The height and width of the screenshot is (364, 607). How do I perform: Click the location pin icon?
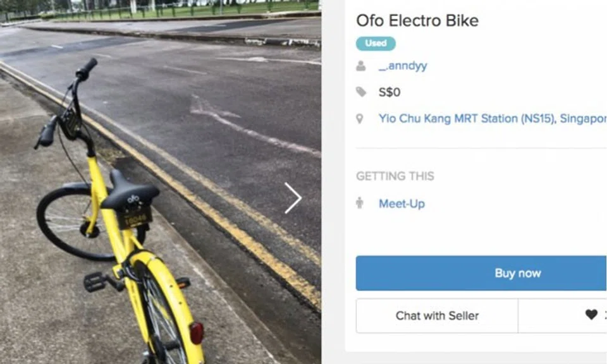point(360,118)
